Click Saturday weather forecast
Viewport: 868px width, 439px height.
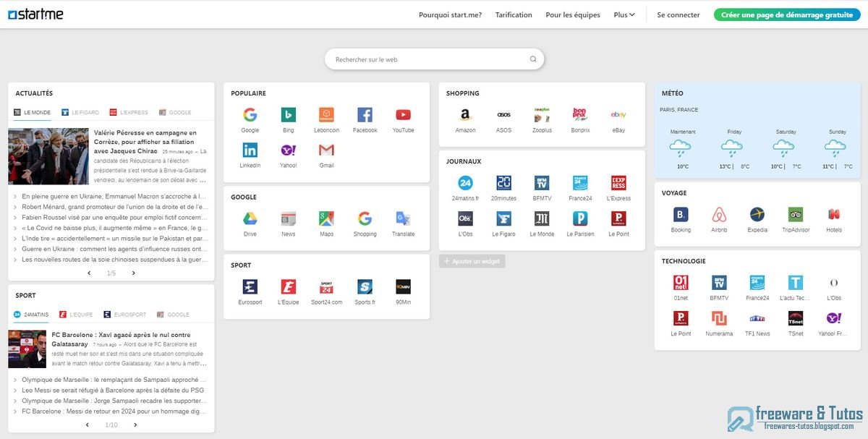point(786,149)
